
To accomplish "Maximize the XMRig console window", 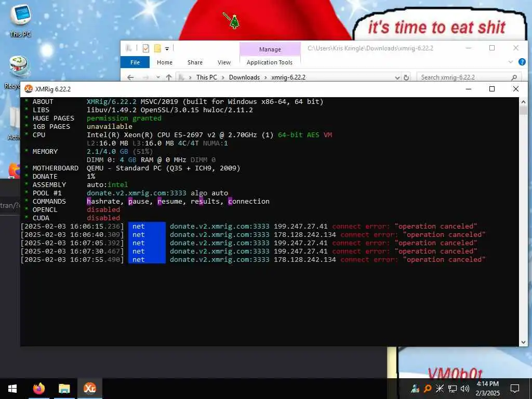I will pos(492,89).
